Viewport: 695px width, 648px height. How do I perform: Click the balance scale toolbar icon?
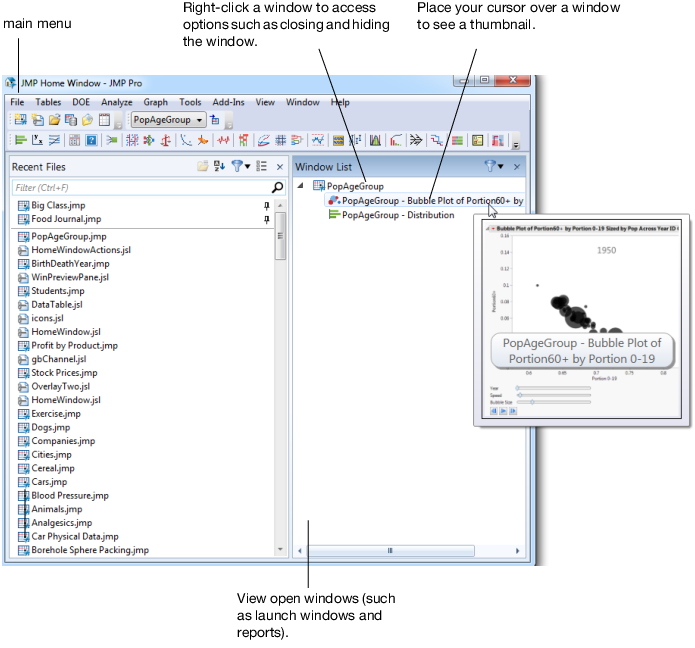pyautogui.click(x=166, y=141)
